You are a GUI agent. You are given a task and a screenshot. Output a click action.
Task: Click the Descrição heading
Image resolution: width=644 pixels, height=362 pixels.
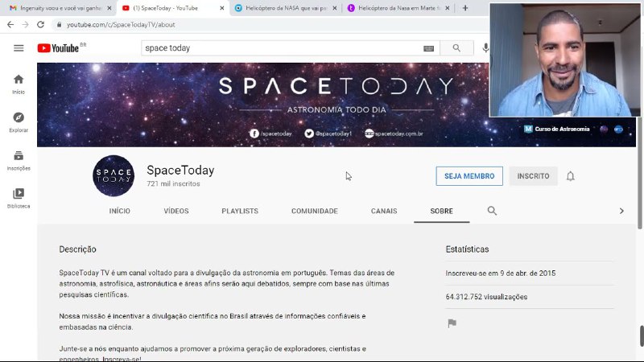point(77,249)
